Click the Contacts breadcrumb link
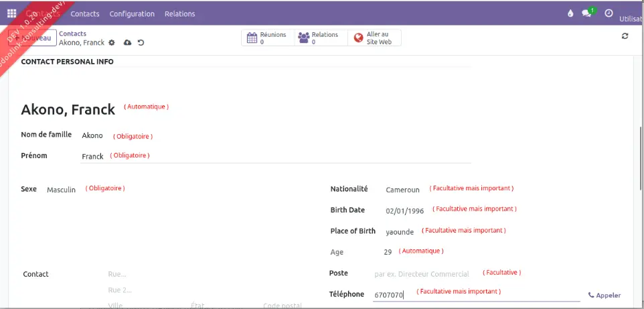644x309 pixels. point(72,34)
